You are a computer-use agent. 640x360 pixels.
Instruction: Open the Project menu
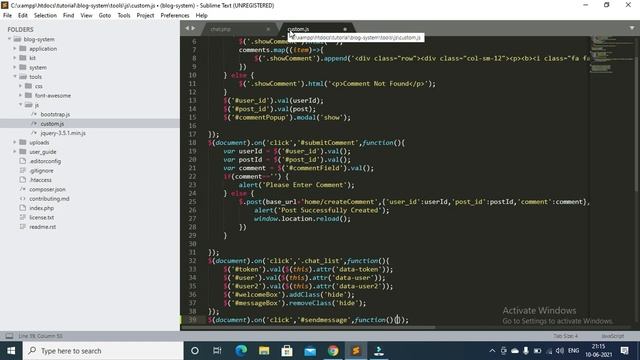click(x=145, y=15)
